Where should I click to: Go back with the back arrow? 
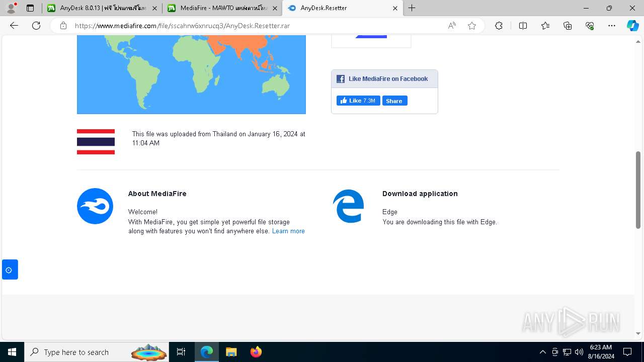coord(14,26)
